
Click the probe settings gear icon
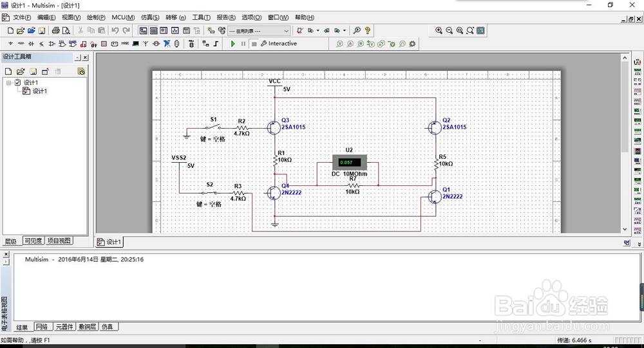coord(413,44)
